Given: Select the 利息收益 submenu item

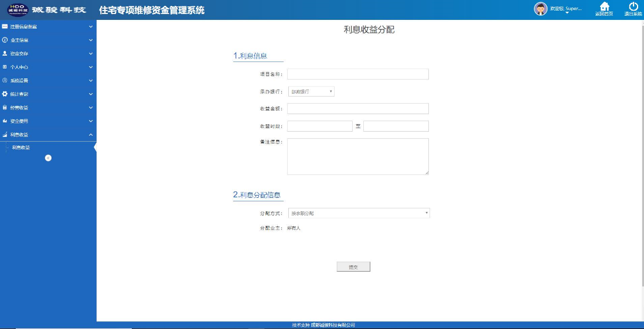Looking at the screenshot, I should click(21, 148).
